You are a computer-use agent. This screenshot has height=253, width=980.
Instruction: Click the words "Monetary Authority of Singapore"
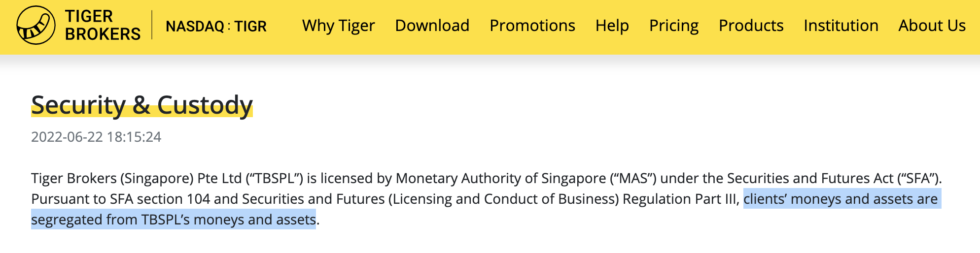coord(501,178)
